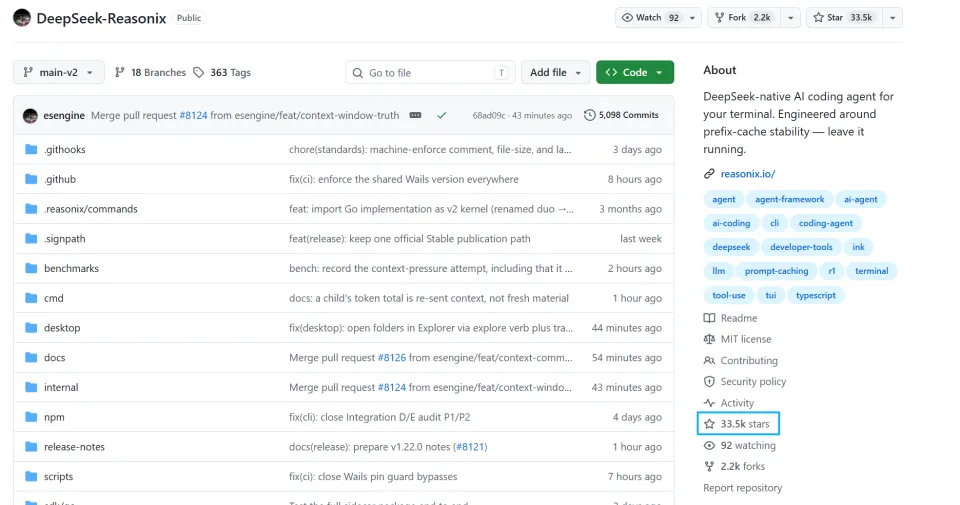Open the .reasonix/commands folder name
This screenshot has height=505, width=960.
click(91, 209)
